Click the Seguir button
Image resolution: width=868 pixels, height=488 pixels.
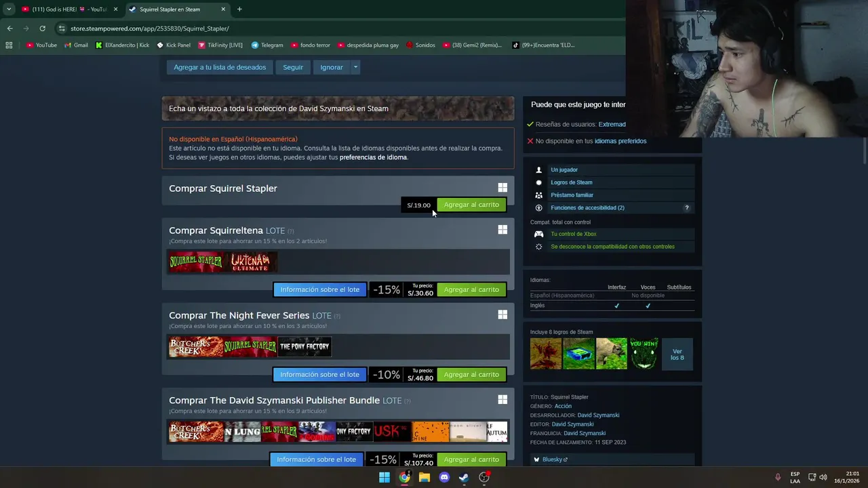point(293,67)
